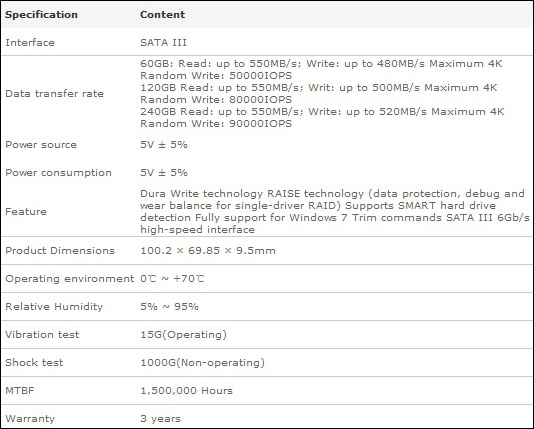
Task: Select the Feature row label
Action: (26, 211)
